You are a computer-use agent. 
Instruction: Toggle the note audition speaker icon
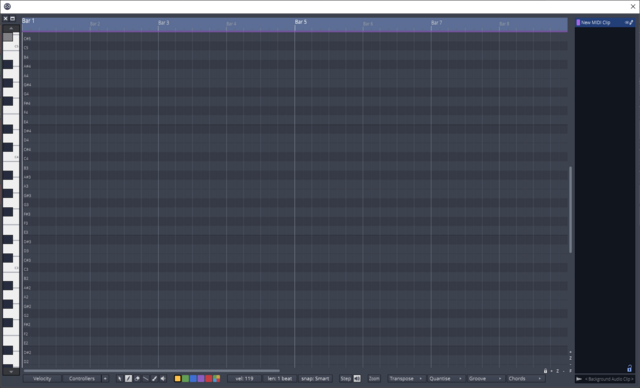click(163, 379)
